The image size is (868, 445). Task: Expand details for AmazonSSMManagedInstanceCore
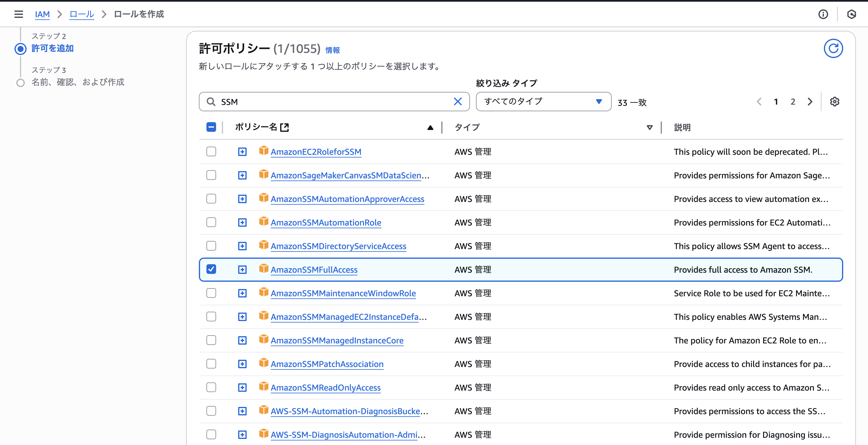(x=242, y=340)
